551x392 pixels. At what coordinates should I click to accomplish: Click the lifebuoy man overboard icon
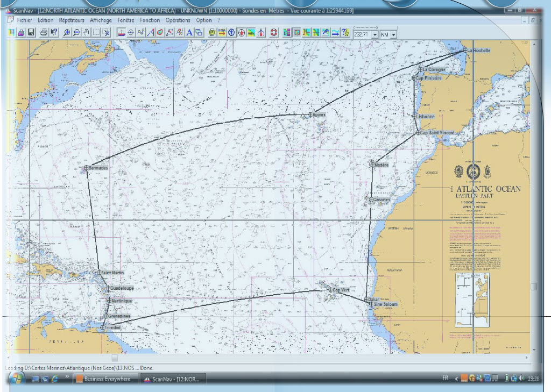[x=273, y=32]
